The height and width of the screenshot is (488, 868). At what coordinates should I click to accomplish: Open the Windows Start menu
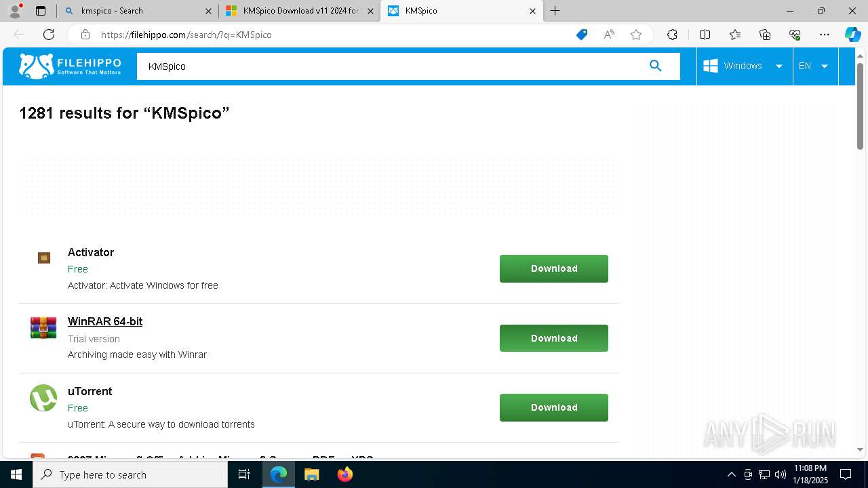pos(16,474)
